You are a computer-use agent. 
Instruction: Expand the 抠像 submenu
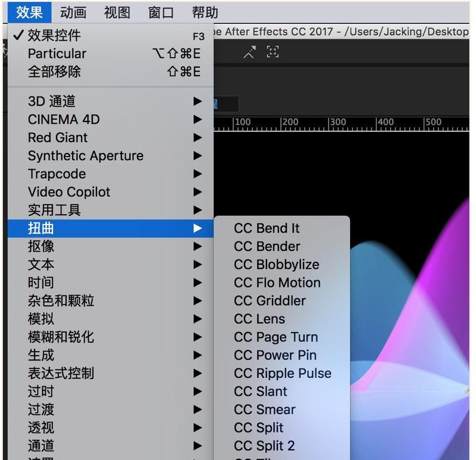(111, 246)
